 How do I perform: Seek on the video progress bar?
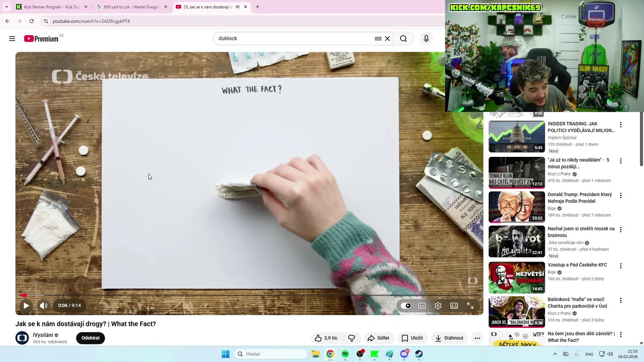point(249,295)
